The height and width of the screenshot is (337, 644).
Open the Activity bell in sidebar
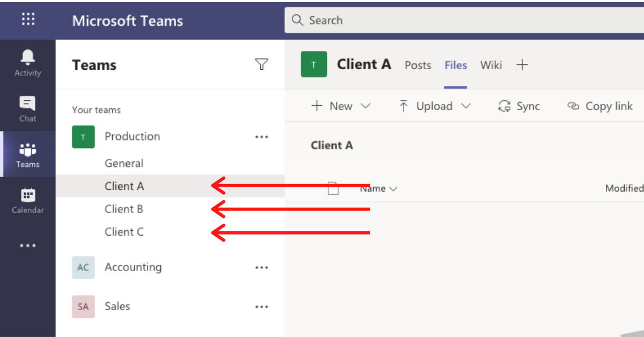(28, 63)
